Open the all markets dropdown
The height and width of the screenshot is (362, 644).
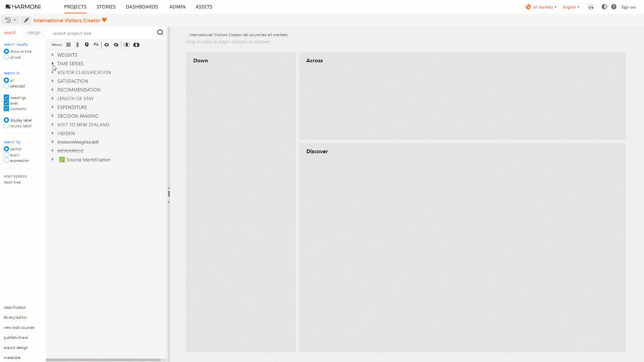(x=541, y=7)
